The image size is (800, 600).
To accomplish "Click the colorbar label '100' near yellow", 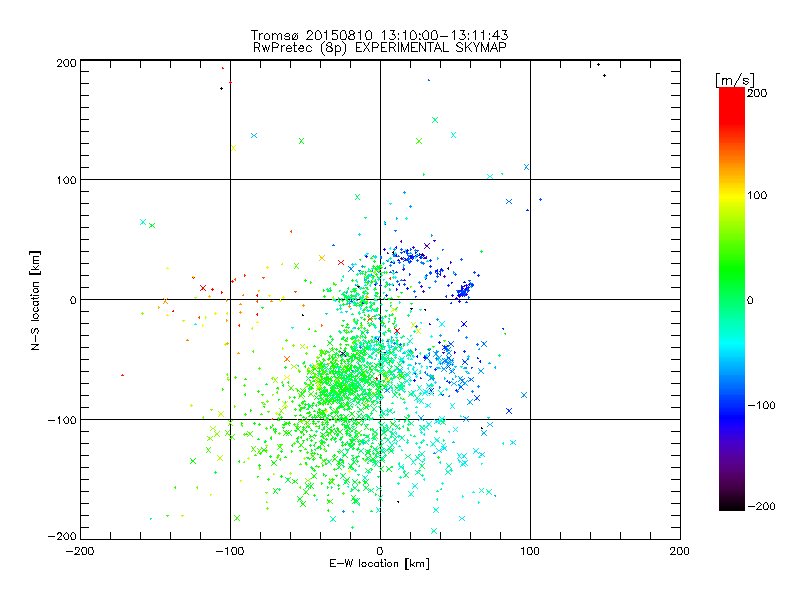I will click(757, 195).
